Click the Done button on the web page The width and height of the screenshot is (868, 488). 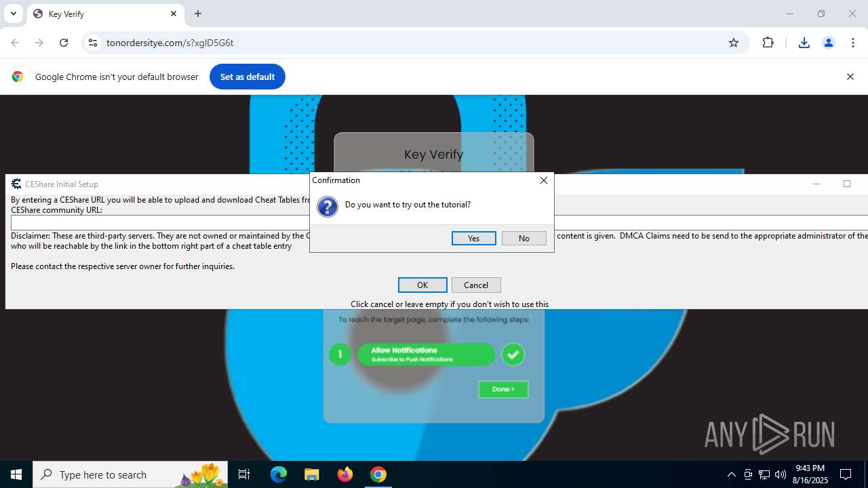click(x=503, y=389)
